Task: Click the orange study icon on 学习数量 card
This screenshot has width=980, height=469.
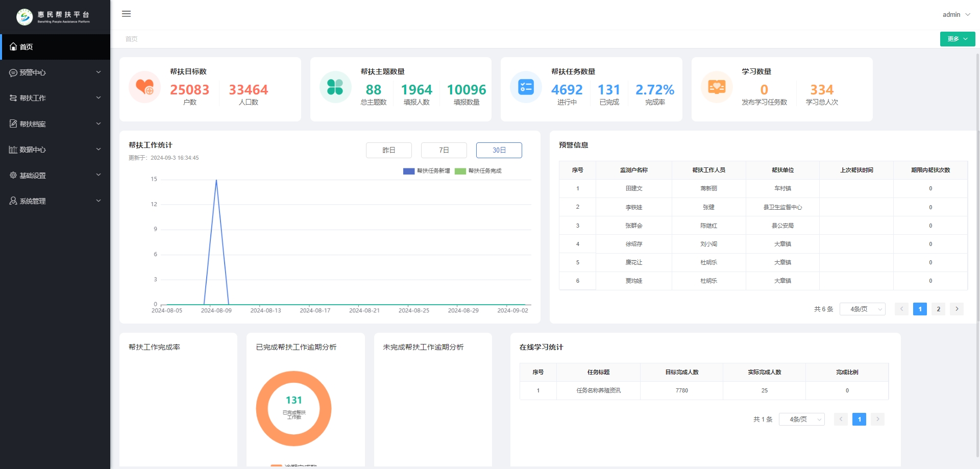Action: tap(717, 87)
